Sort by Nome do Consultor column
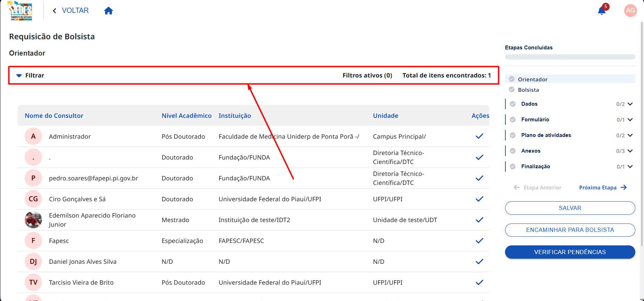The width and height of the screenshot is (644, 301). point(54,116)
